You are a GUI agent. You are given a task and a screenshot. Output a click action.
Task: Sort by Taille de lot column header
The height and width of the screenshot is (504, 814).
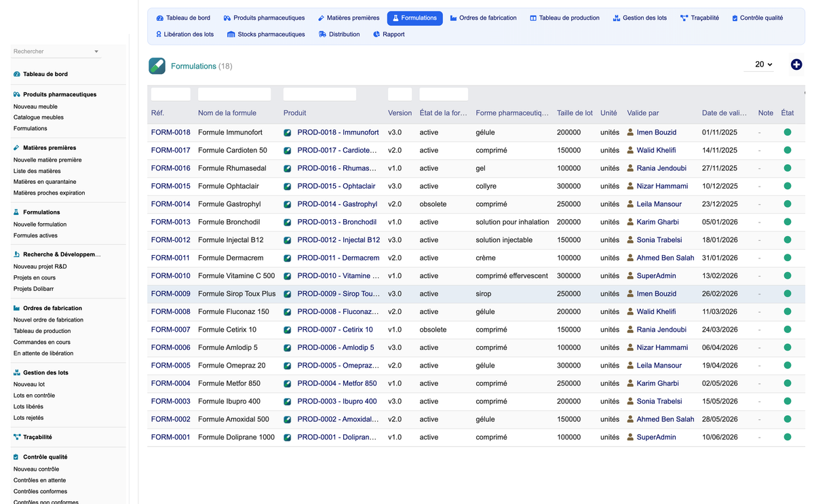[575, 113]
